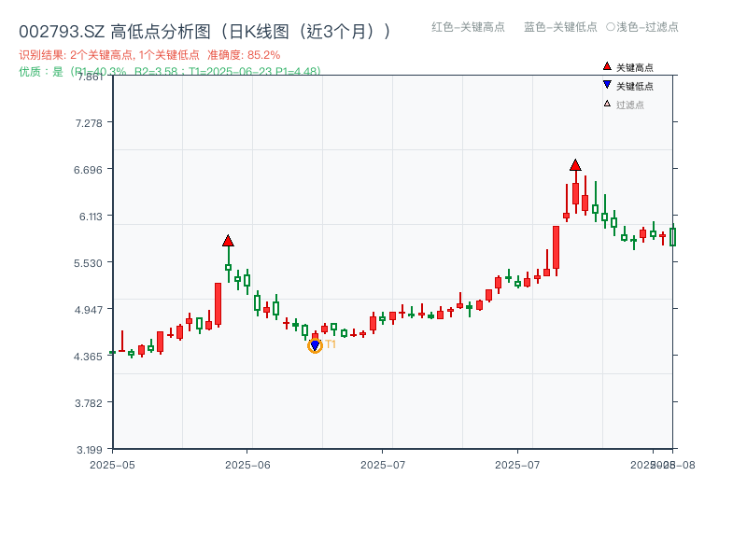Click the orange circle highlighting the T1 low
The height and width of the screenshot is (560, 747).
(315, 345)
